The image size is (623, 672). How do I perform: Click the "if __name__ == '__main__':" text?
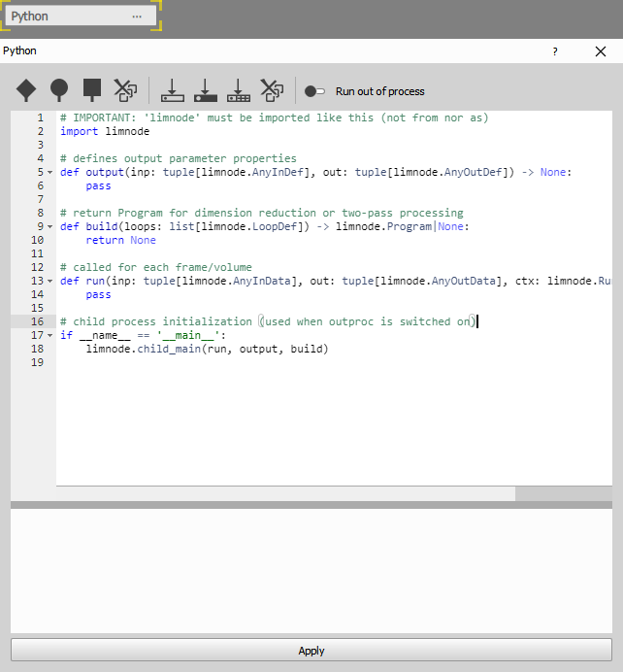click(143, 336)
